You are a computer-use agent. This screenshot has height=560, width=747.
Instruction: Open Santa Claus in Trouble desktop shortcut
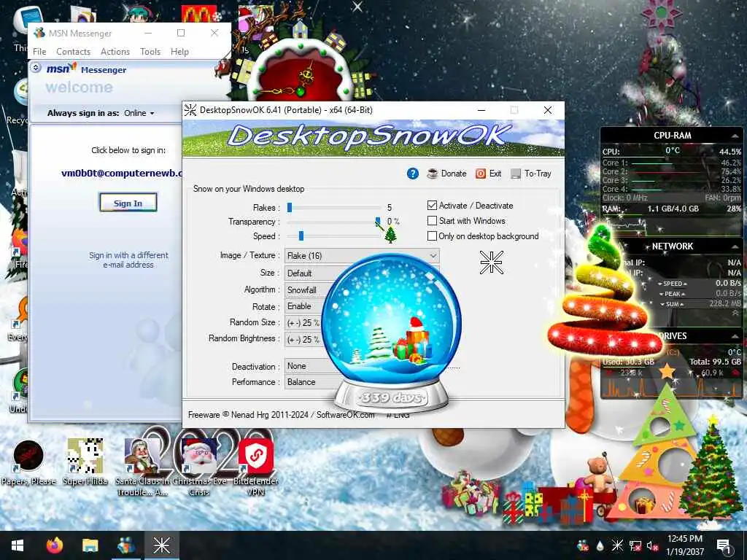[142, 467]
